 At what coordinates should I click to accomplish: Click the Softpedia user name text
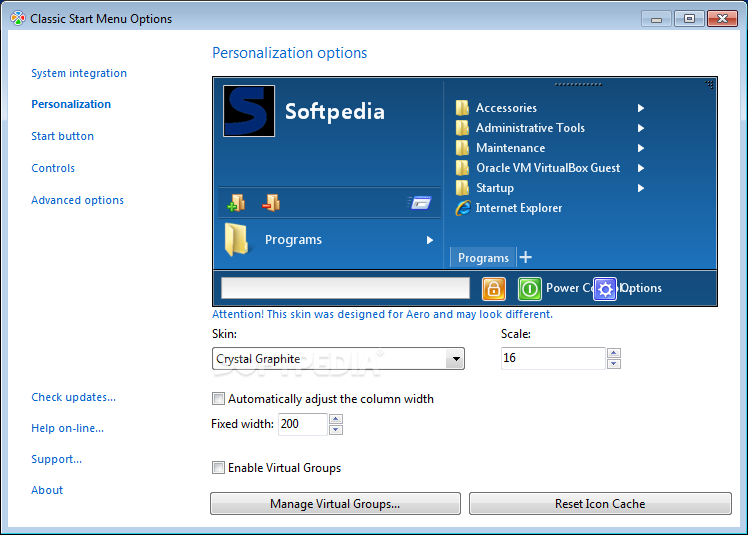[334, 112]
